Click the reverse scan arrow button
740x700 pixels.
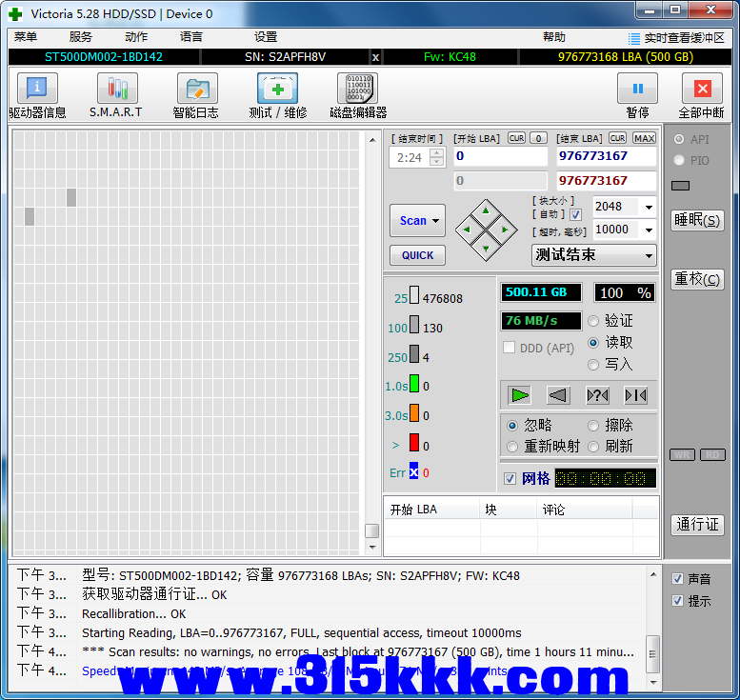pyautogui.click(x=558, y=395)
